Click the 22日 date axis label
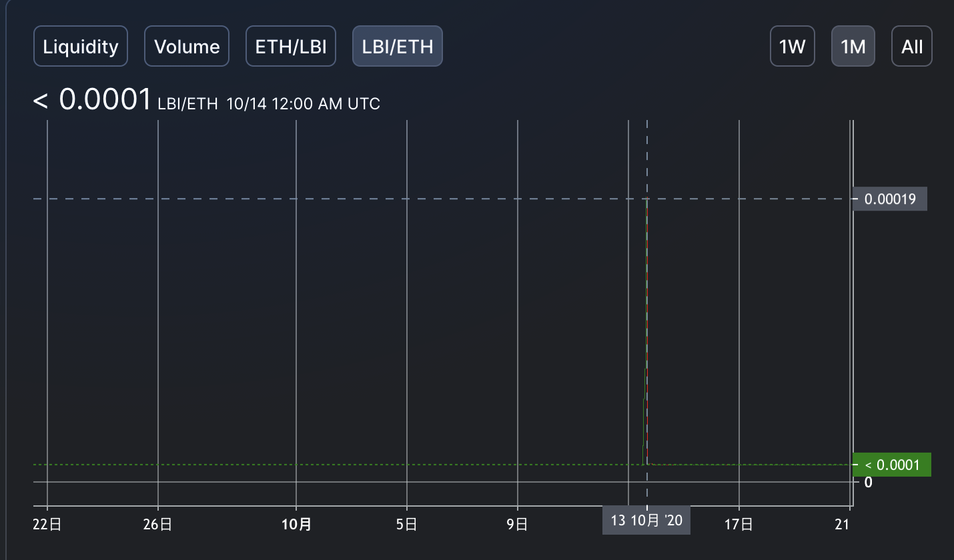Image resolution: width=954 pixels, height=560 pixels. click(47, 525)
